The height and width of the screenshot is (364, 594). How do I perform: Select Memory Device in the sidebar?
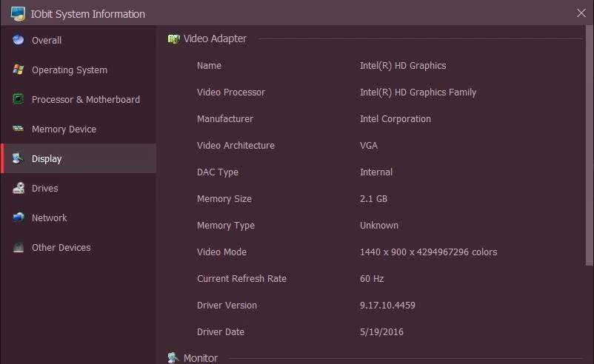click(x=78, y=129)
